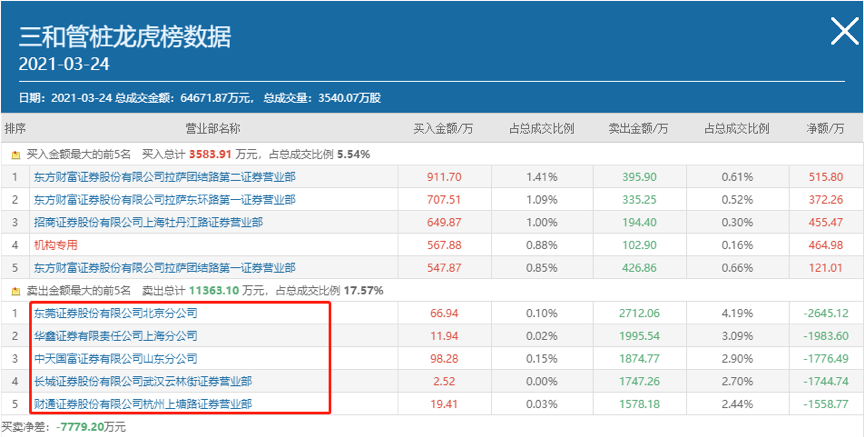The height and width of the screenshot is (437, 864).
Task: Click the 买入金额/万 column header
Action: 444,129
